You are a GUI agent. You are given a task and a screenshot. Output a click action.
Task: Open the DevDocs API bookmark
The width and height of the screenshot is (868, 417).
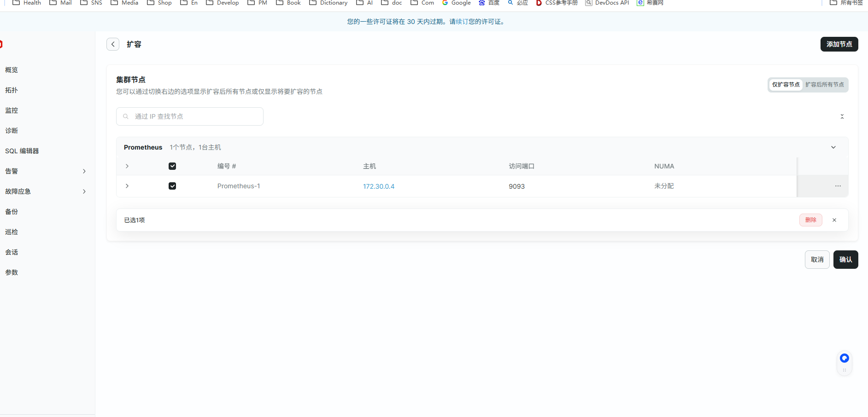tap(607, 3)
